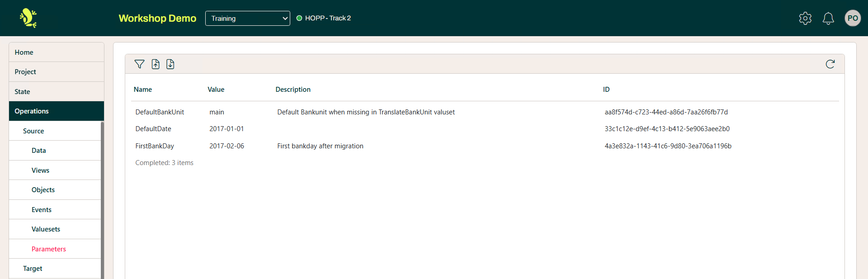Select the Operations menu item

click(x=57, y=111)
